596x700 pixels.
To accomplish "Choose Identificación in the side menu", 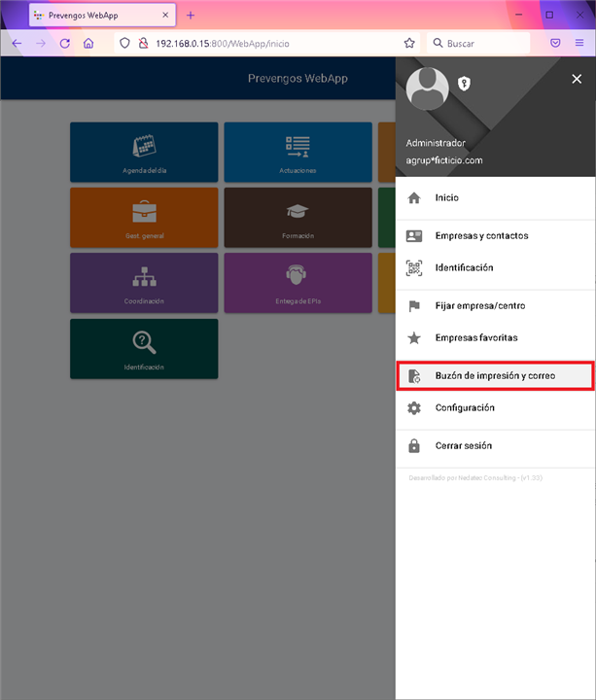I will click(464, 267).
